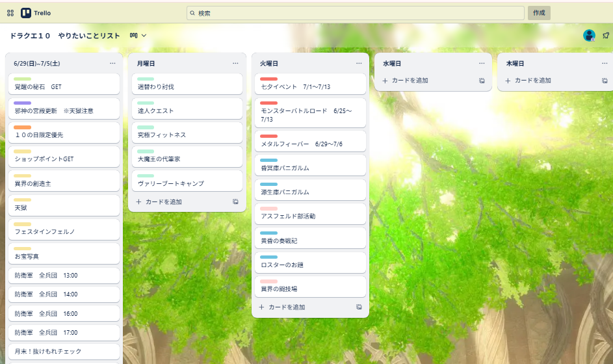This screenshot has height=364, width=613.
Task: Create from template in 月曜日 list
Action: click(x=235, y=201)
